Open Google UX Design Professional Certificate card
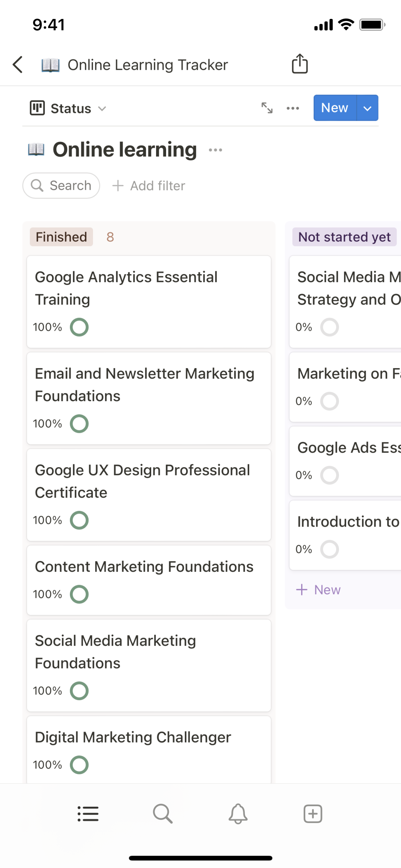This screenshot has height=868, width=401. [143, 481]
